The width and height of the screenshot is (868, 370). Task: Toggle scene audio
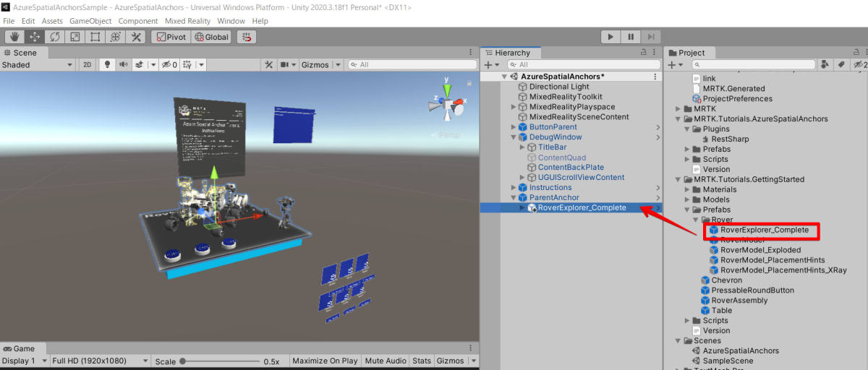click(x=123, y=64)
